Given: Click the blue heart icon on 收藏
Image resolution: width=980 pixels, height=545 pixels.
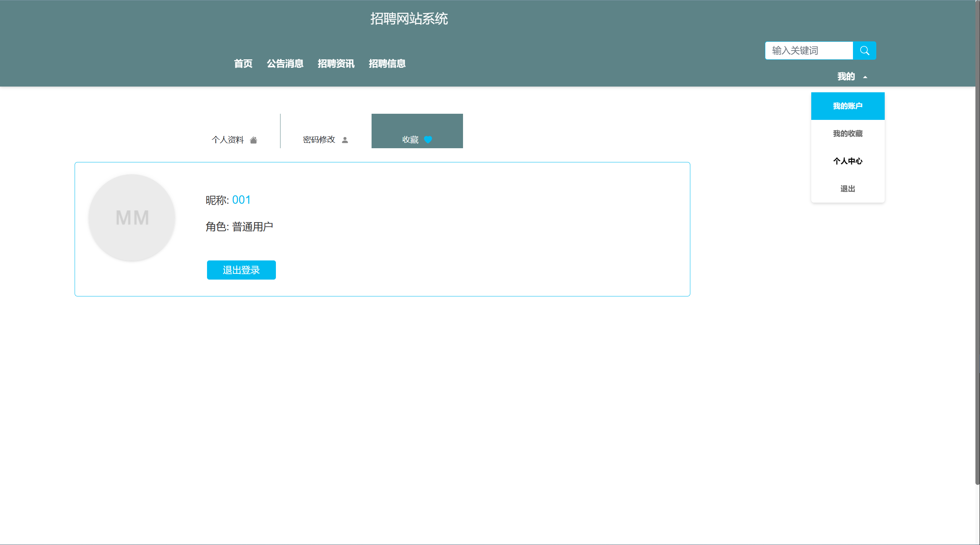Looking at the screenshot, I should pos(428,140).
